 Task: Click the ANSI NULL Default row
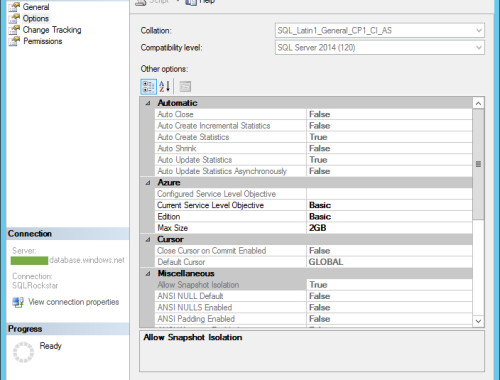(x=313, y=296)
